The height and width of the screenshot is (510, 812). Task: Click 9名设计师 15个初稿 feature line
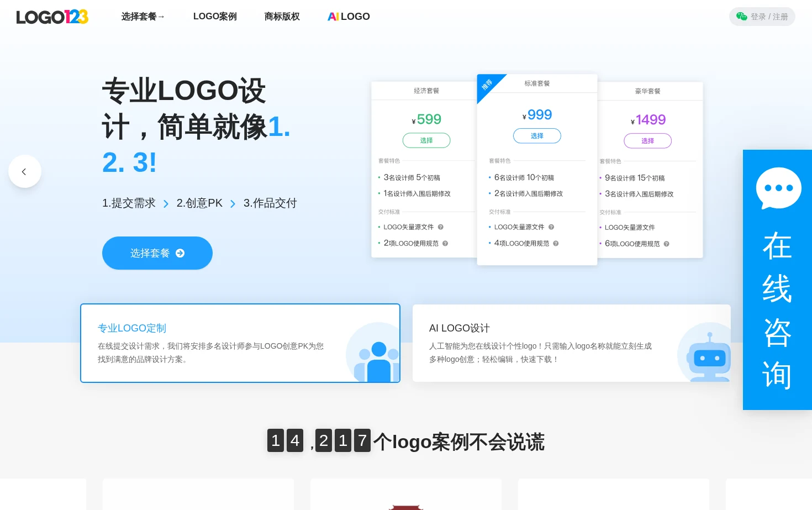click(635, 178)
